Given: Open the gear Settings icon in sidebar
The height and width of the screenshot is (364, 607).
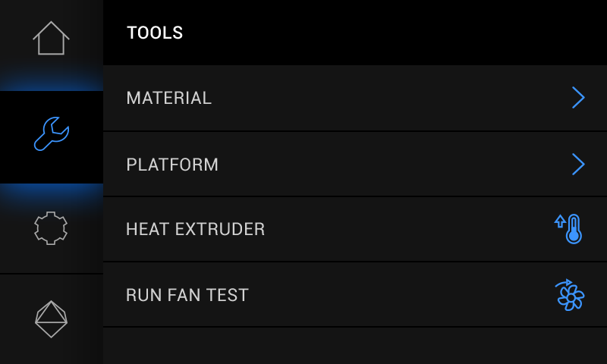Looking at the screenshot, I should click(51, 227).
